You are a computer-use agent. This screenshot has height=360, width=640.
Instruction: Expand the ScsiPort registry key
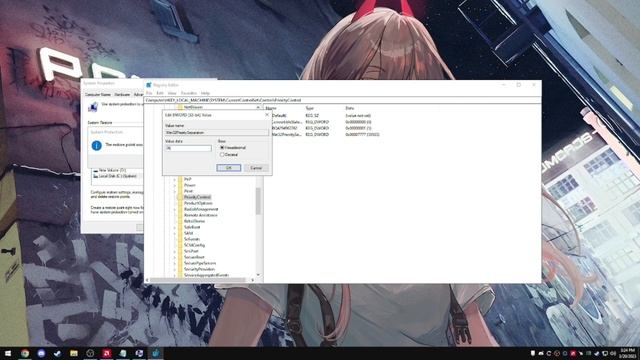(175, 251)
